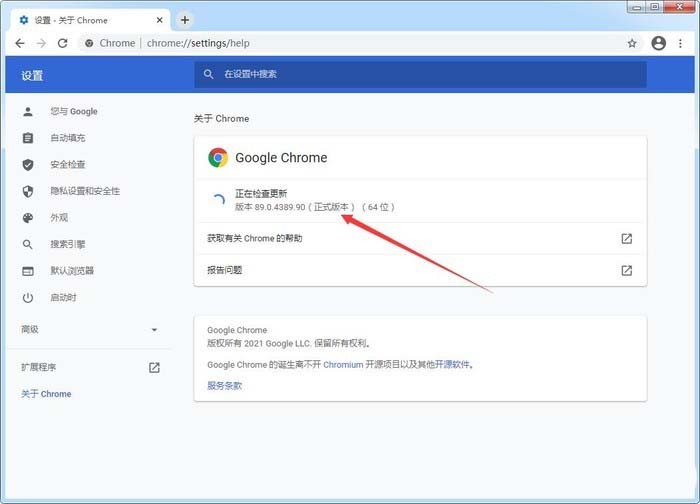Go to 安全检查 in sidebar
Image resolution: width=700 pixels, height=504 pixels.
pyautogui.click(x=68, y=165)
